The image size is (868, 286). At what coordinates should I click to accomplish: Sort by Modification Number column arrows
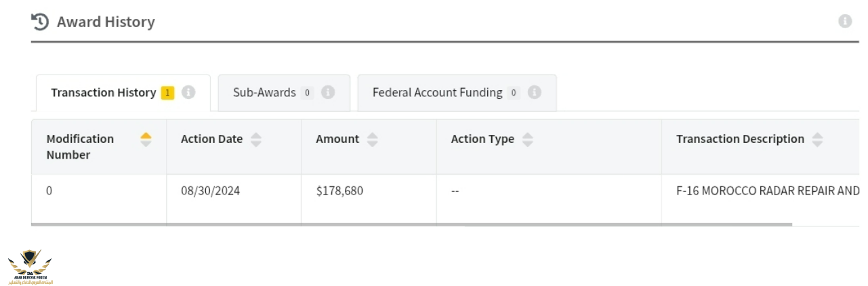[146, 140]
